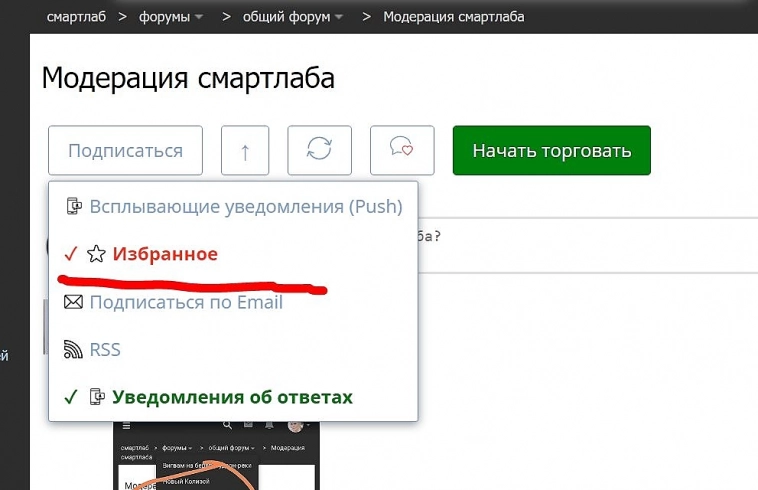Click the envelope icon for Email subscription
This screenshot has width=758, height=490.
pyautogui.click(x=74, y=302)
